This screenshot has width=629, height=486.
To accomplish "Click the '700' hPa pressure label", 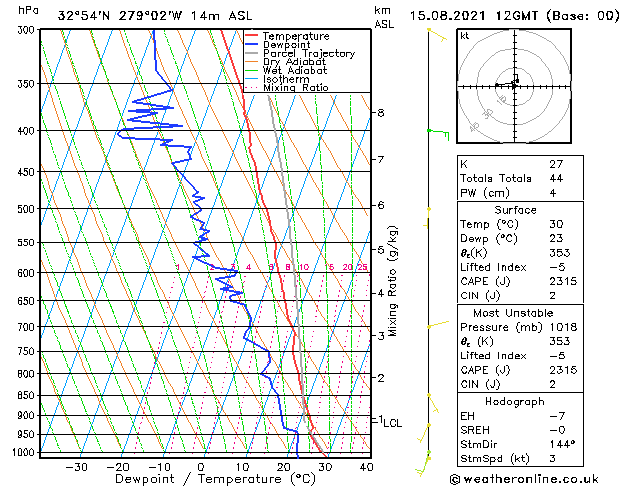I will pyautogui.click(x=28, y=327).
